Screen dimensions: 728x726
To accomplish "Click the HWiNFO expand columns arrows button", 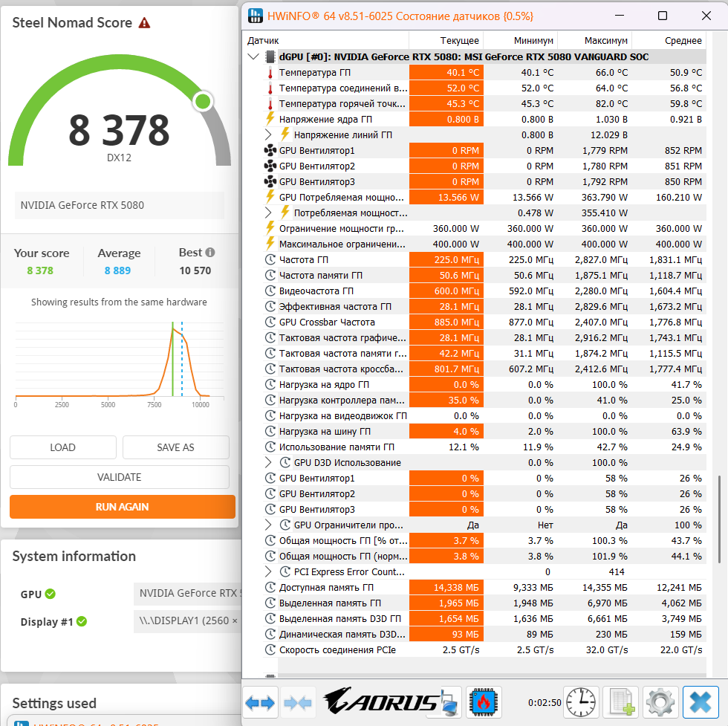I will tap(260, 702).
